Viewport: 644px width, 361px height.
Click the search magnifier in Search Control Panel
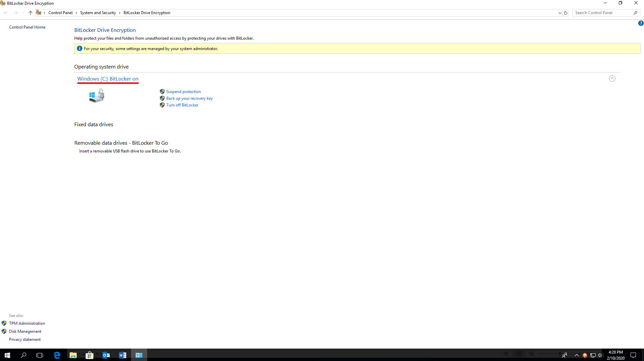[x=635, y=13]
